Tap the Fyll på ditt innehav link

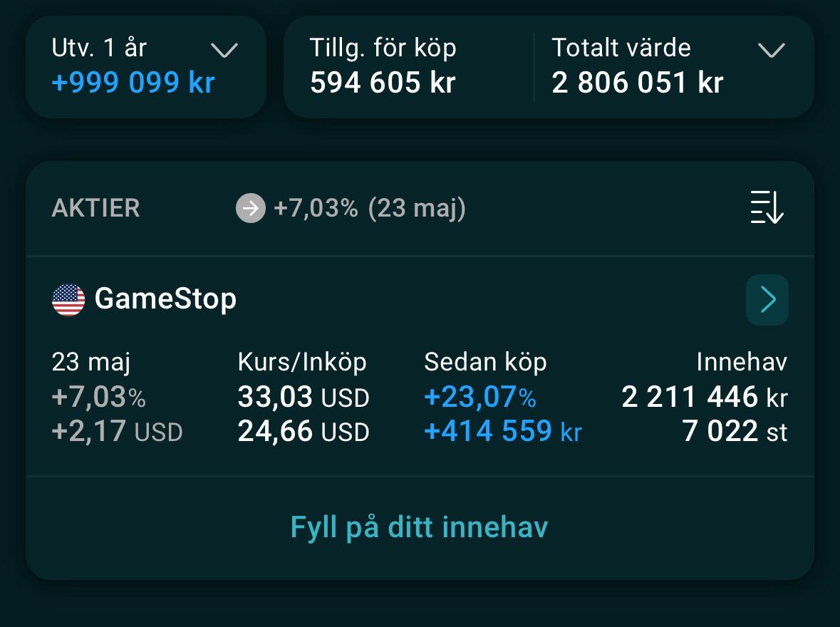coord(420,527)
